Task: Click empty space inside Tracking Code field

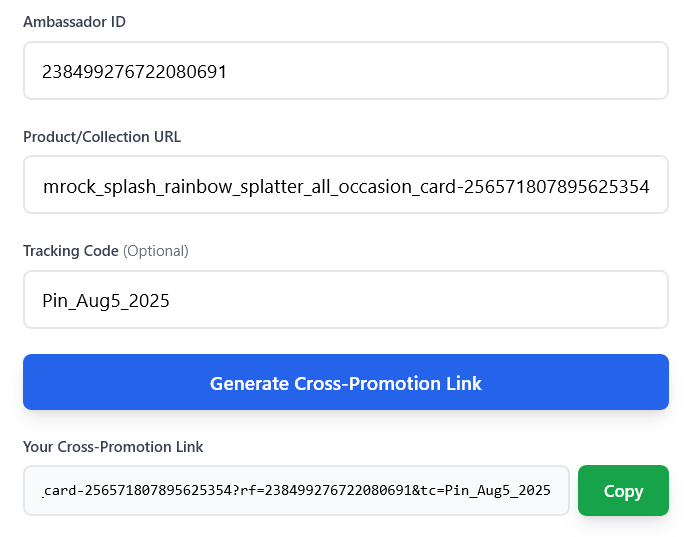Action: pos(417,300)
